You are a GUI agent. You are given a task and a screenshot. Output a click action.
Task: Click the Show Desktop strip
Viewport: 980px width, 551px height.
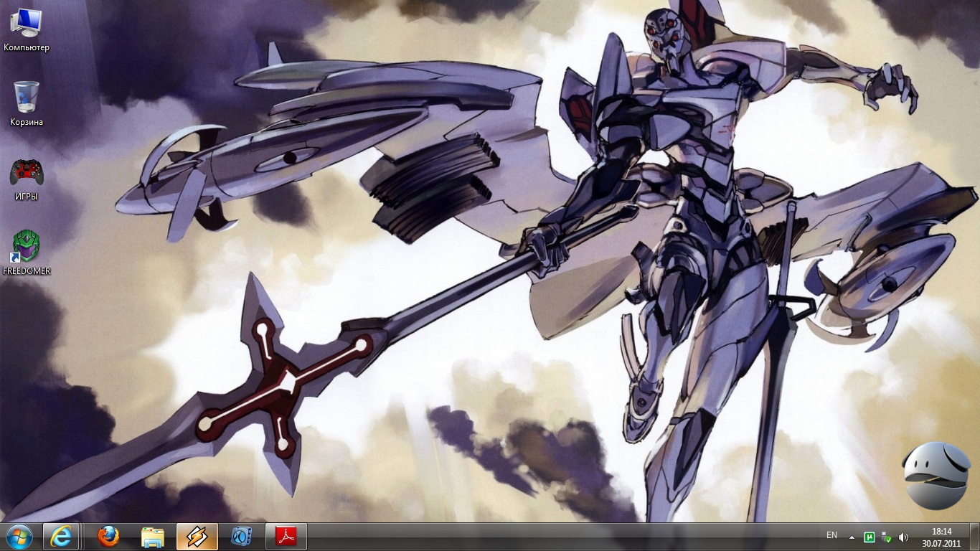975,537
